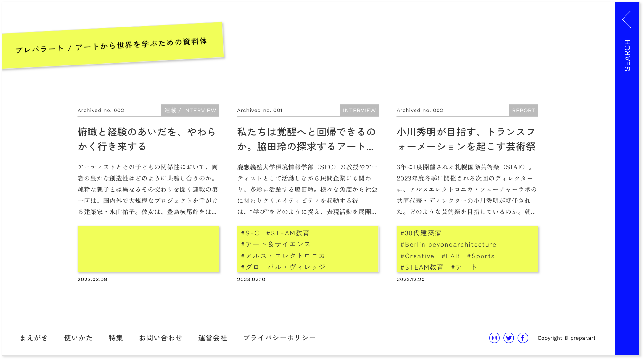Viewport: 644px width, 360px height.
Task: Open the お問い合わせ contact link
Action: click(161, 338)
